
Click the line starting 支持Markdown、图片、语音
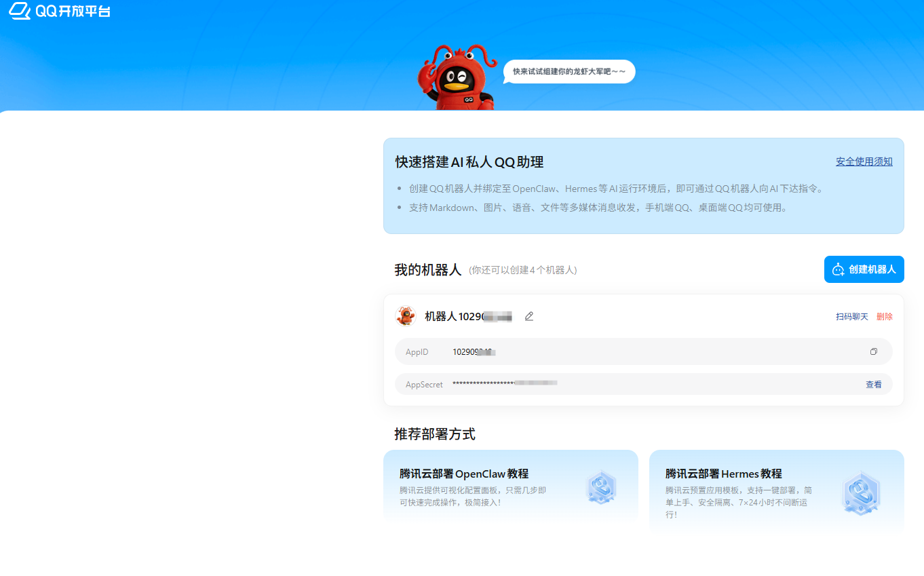tap(599, 208)
